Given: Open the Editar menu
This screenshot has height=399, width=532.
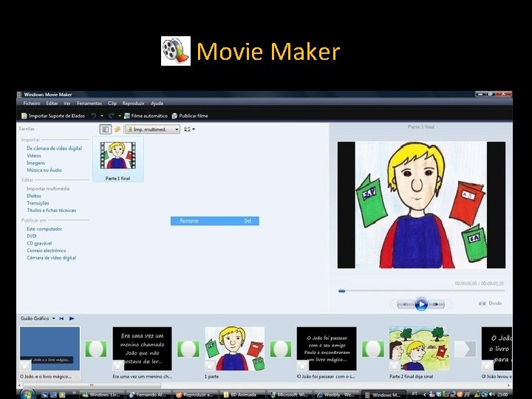Looking at the screenshot, I should [52, 103].
